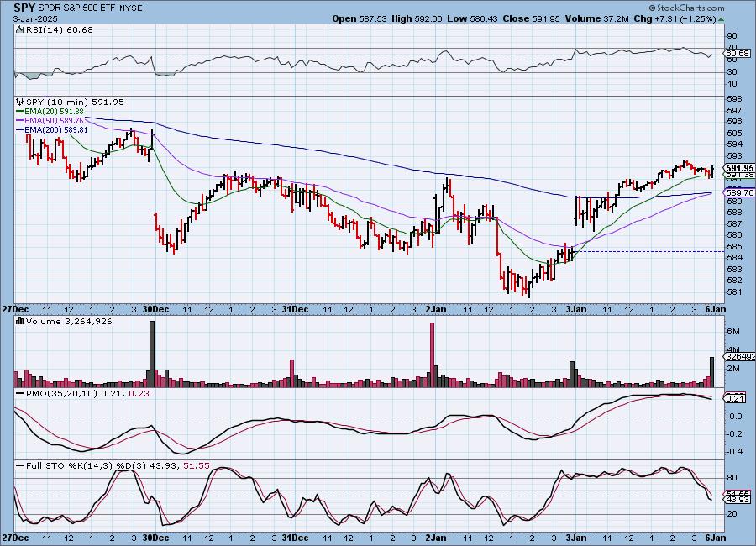
Task: Click the tallest black volume bar at 30Dec
Action: pyautogui.click(x=152, y=354)
